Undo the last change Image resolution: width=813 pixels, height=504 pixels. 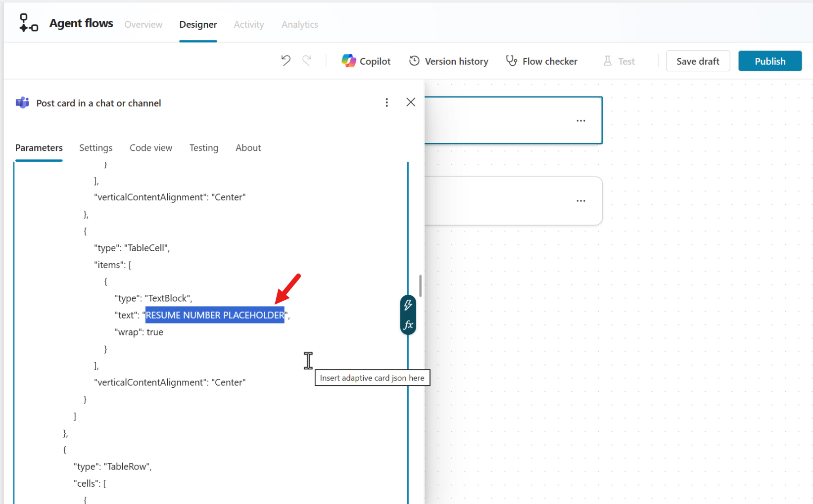pyautogui.click(x=286, y=61)
